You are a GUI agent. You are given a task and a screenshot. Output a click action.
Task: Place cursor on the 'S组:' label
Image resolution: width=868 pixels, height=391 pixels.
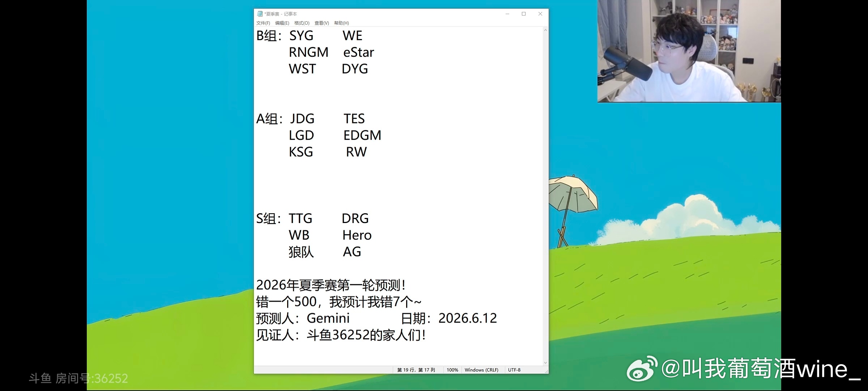269,219
